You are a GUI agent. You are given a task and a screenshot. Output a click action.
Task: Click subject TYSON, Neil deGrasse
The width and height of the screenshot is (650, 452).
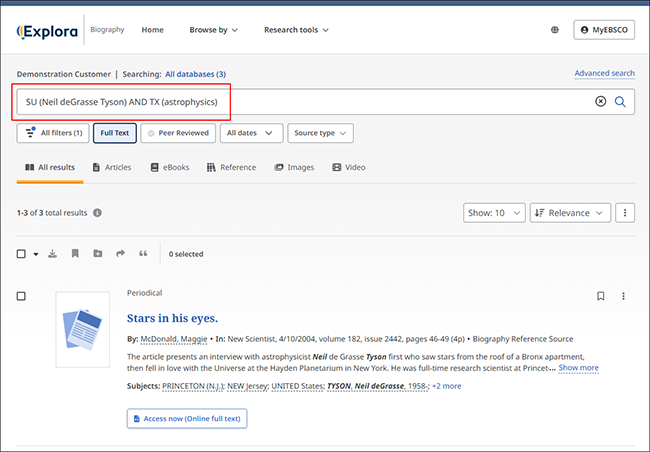[x=378, y=386]
